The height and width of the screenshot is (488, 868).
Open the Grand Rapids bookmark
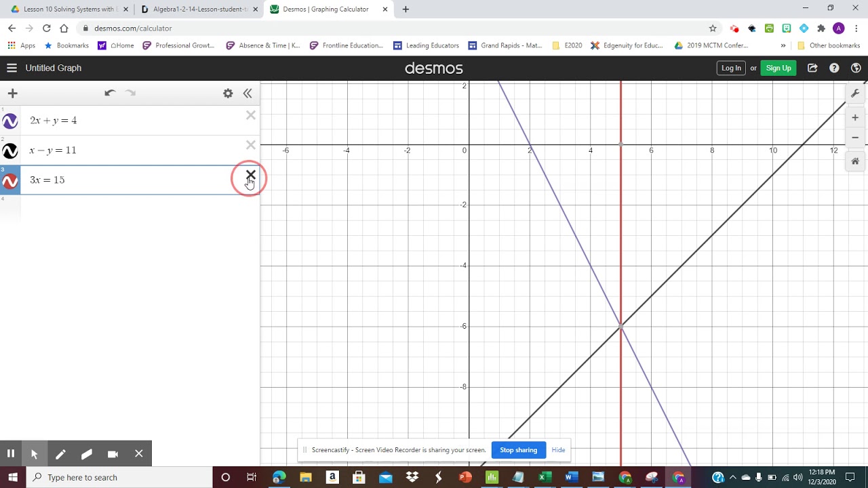505,45
